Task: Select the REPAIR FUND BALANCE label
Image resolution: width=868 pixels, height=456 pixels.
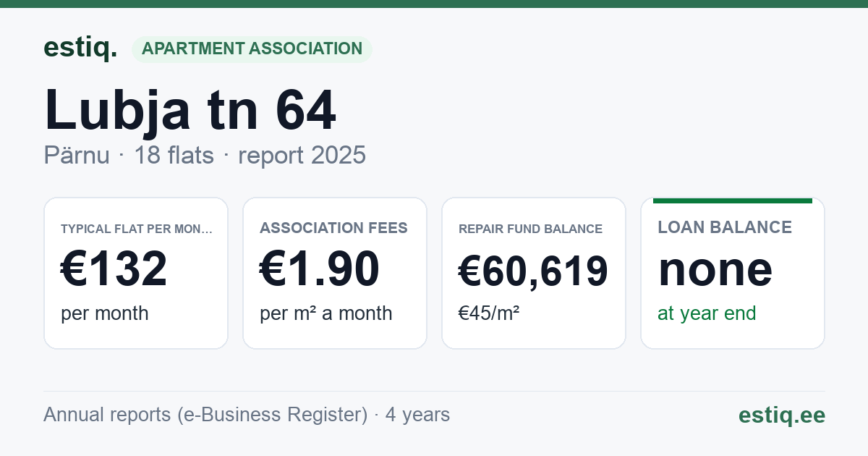Action: 530,229
